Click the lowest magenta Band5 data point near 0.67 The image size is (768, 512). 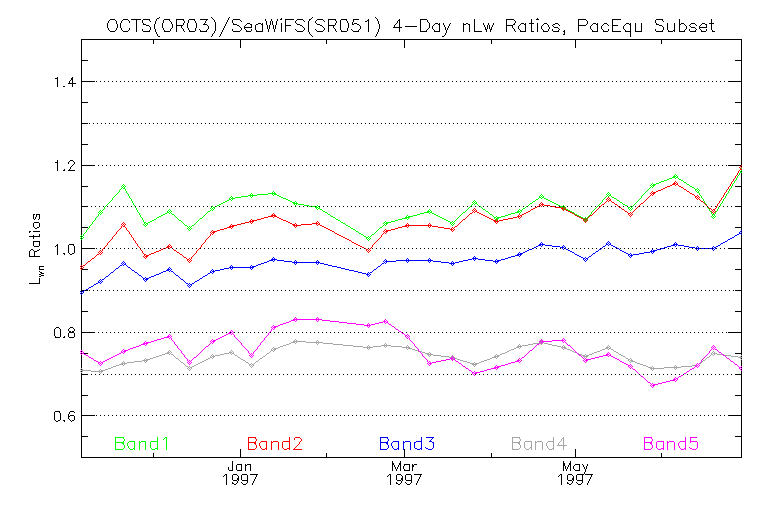point(652,386)
